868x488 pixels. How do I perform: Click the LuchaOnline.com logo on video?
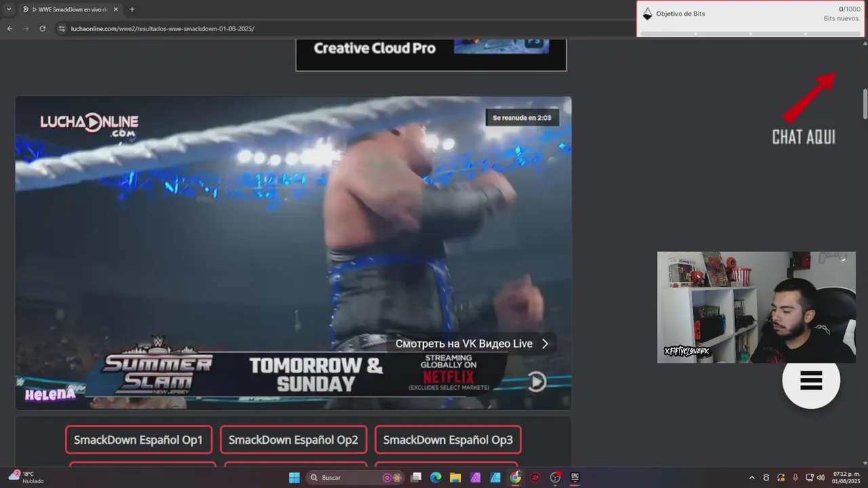(89, 124)
